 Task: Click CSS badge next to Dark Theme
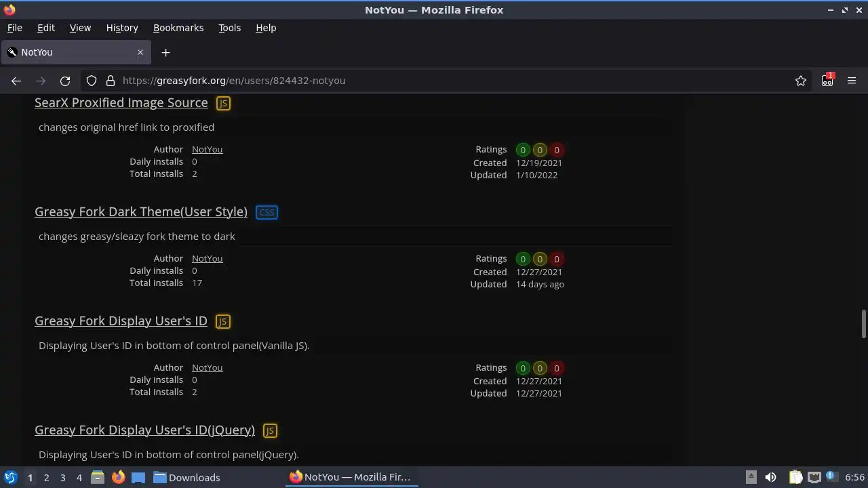[x=267, y=212]
